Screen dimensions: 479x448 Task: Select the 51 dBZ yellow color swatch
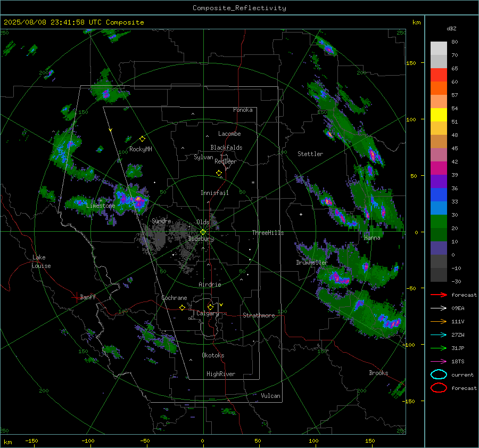pyautogui.click(x=439, y=115)
